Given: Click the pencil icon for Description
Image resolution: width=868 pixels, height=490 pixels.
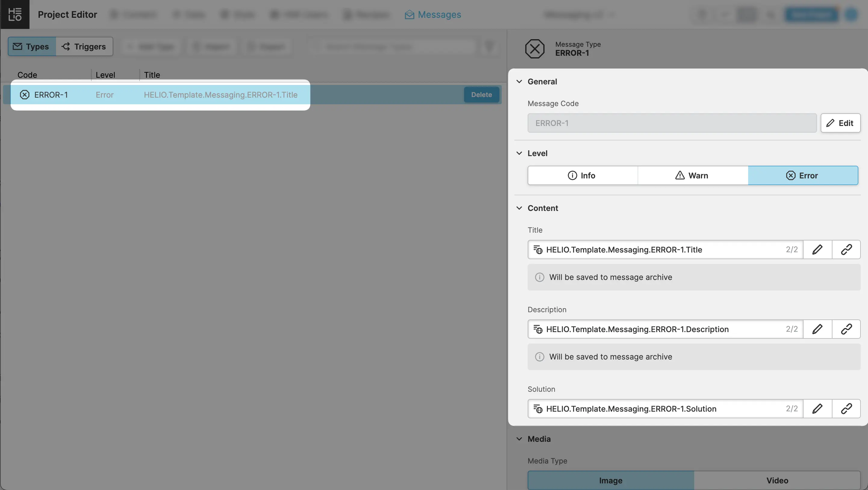Looking at the screenshot, I should (817, 329).
